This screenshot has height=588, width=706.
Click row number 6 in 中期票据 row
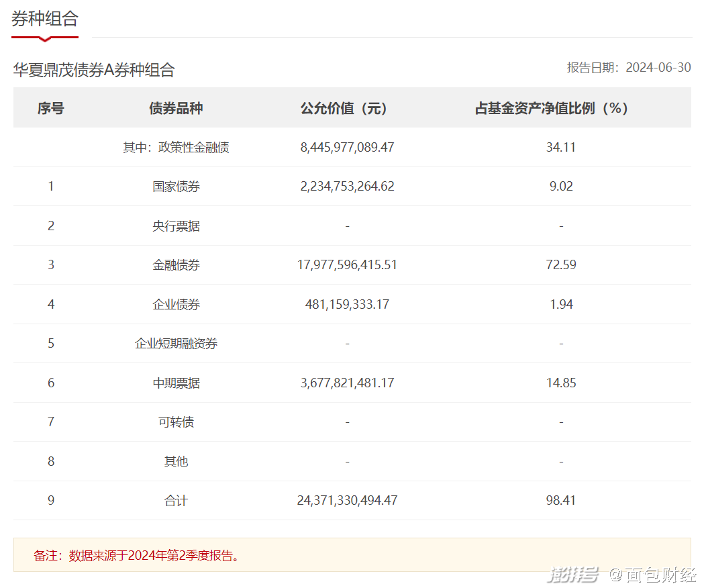tap(51, 383)
